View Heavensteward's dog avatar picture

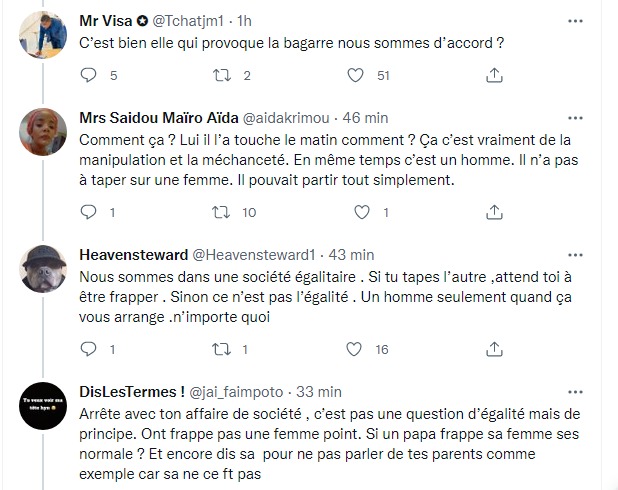pyautogui.click(x=43, y=269)
